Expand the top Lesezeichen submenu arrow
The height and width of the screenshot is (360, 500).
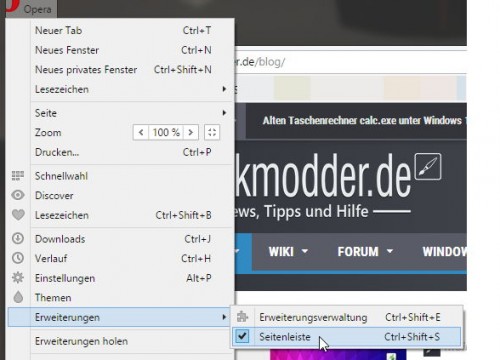coord(224,89)
